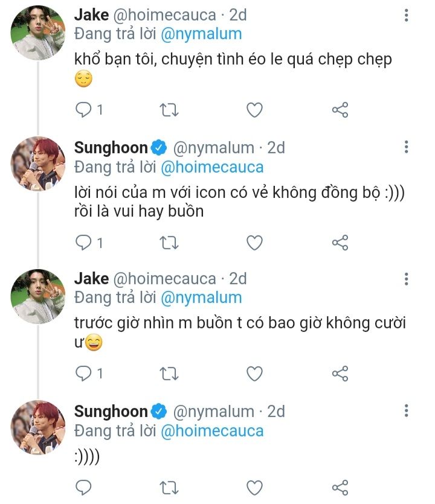Reply to Jake's "trước giờ nhìn m buồn" tweet
The height and width of the screenshot is (504, 435).
[83, 374]
